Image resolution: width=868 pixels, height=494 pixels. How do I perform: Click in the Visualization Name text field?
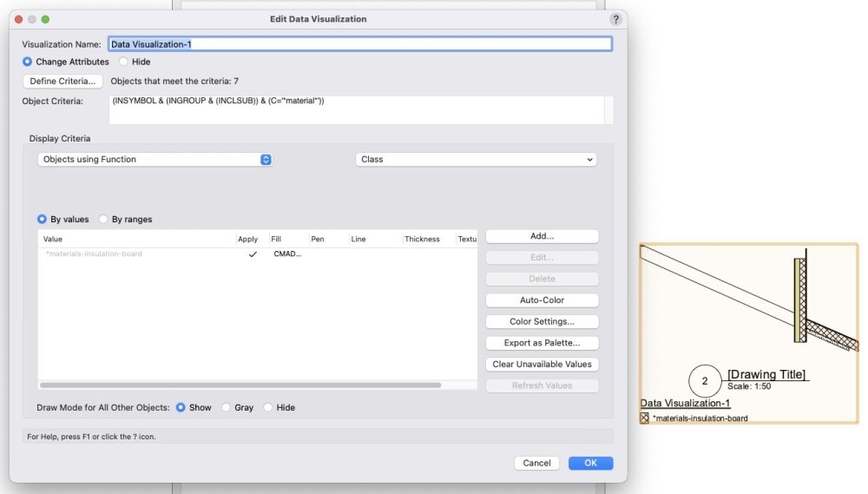pyautogui.click(x=359, y=44)
